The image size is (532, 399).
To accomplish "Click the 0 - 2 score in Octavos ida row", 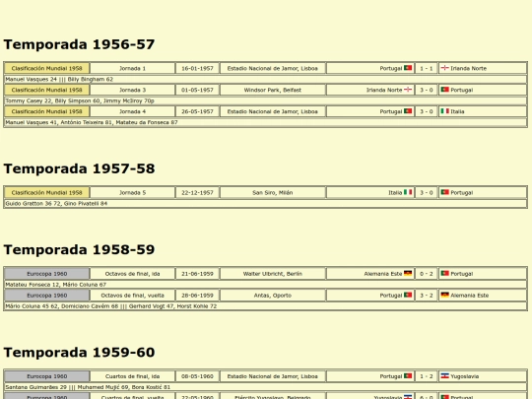I will [x=427, y=274].
